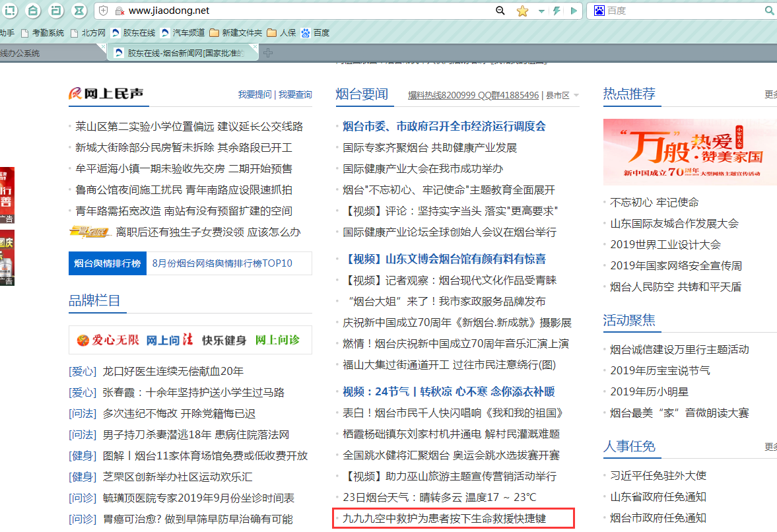Bookmark this page with the star icon

click(522, 11)
